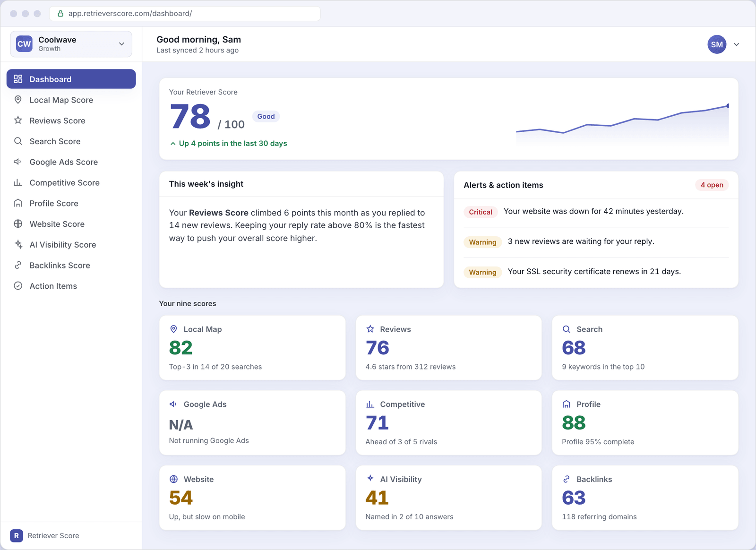Click the Competitive Score bar chart icon
The height and width of the screenshot is (550, 756).
(x=18, y=182)
